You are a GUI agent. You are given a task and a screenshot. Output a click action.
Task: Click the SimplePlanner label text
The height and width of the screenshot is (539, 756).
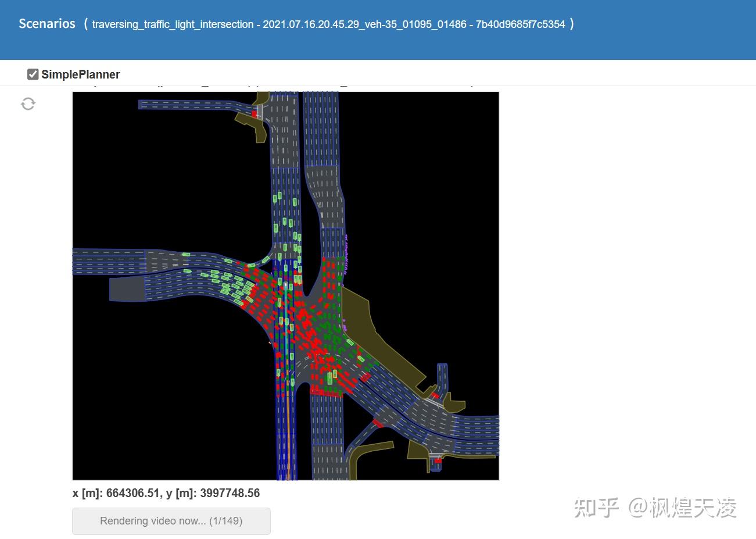81,74
